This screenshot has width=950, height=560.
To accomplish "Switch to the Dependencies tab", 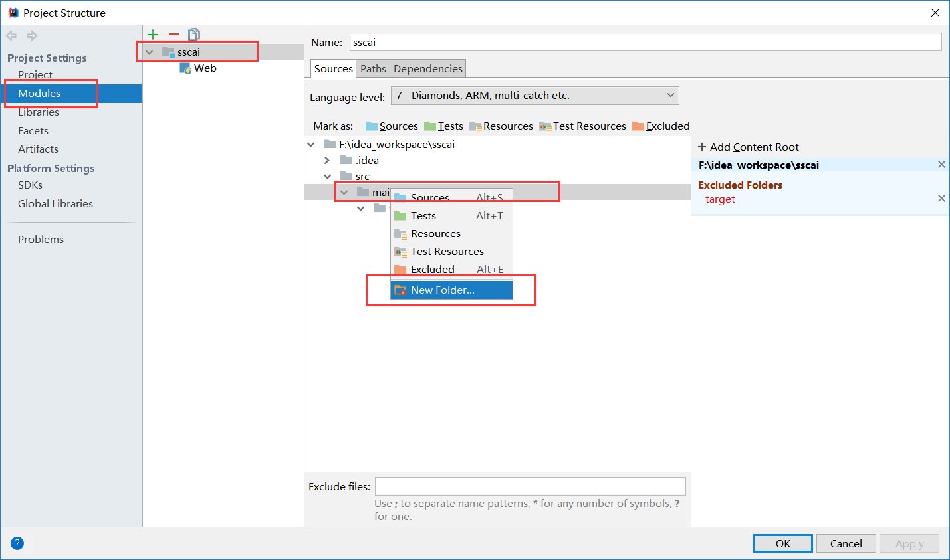I will click(427, 68).
